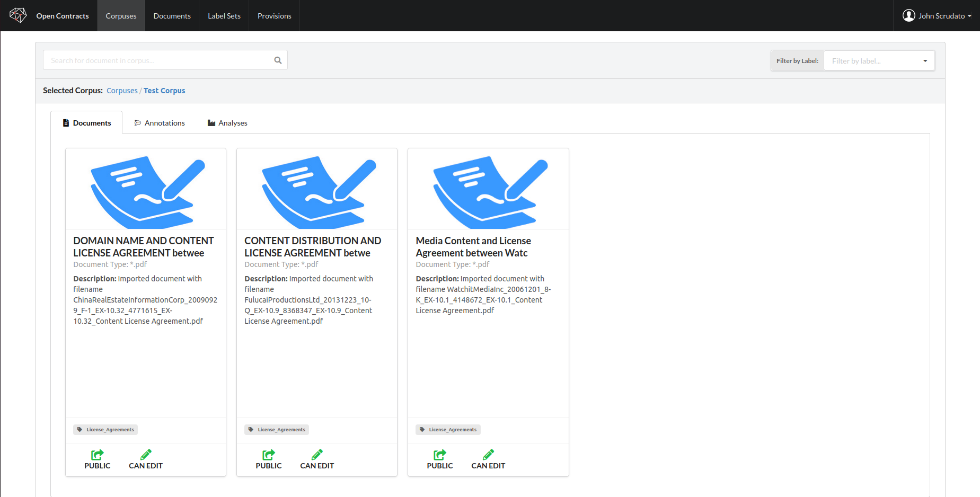
Task: Click the FulucaiProductionsLtd filename description
Action: pyautogui.click(x=309, y=300)
